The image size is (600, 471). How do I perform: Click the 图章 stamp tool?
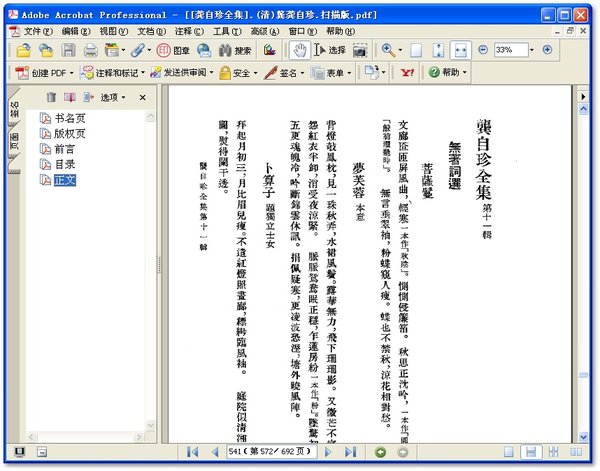click(x=173, y=50)
